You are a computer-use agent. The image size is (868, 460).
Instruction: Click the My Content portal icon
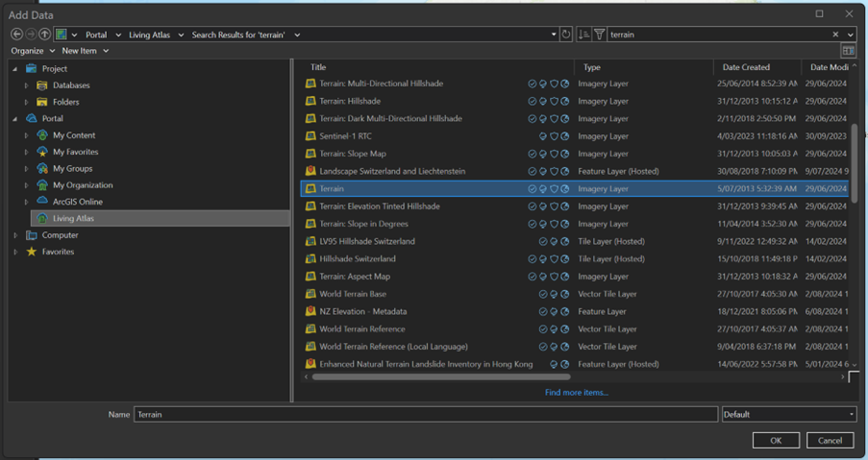point(42,134)
